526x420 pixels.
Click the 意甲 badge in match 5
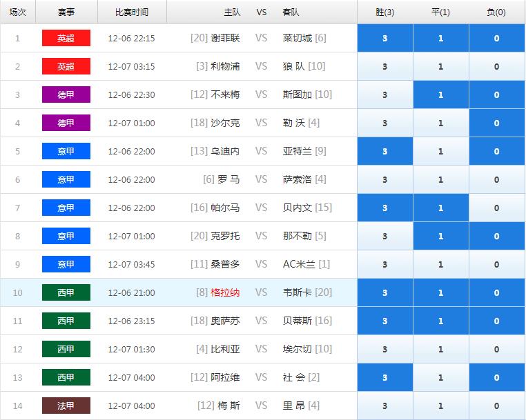(66, 151)
